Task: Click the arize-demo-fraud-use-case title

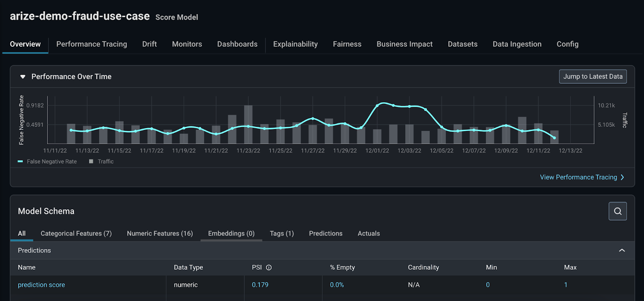Action: [x=80, y=16]
